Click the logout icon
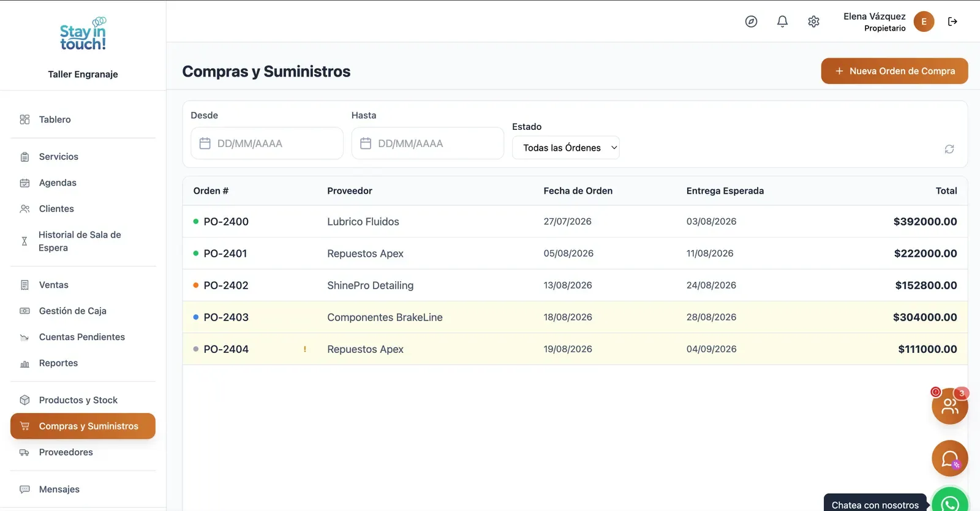The width and height of the screenshot is (980, 511). pos(952,21)
